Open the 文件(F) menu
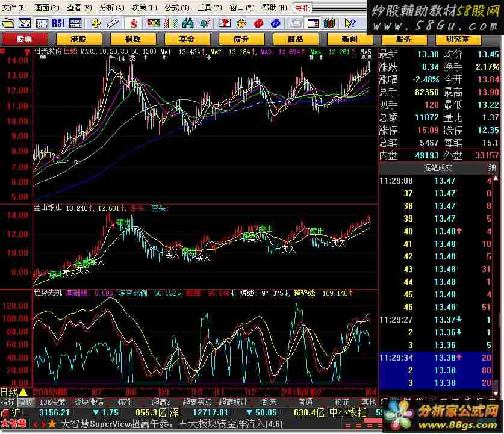The width and height of the screenshot is (504, 434). point(14,7)
